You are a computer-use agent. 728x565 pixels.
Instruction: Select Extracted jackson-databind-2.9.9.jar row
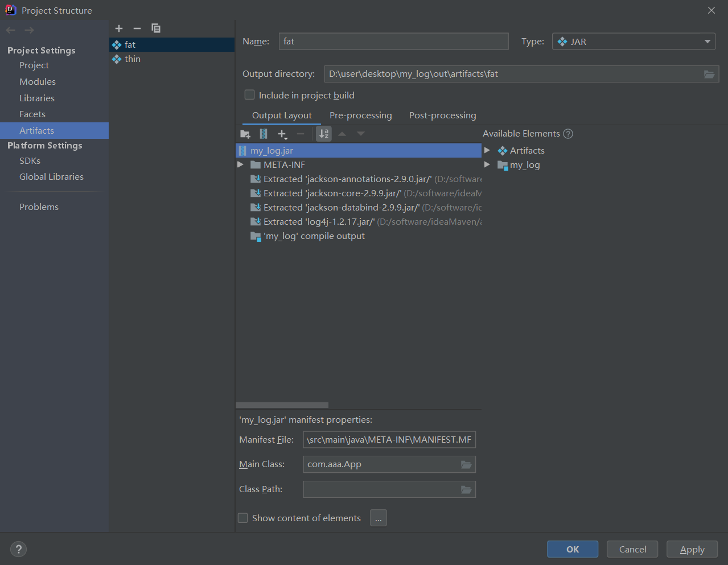(x=359, y=208)
